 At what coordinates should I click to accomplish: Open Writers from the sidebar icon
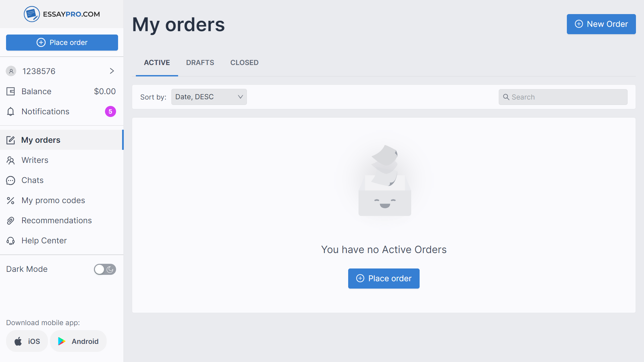[11, 161]
